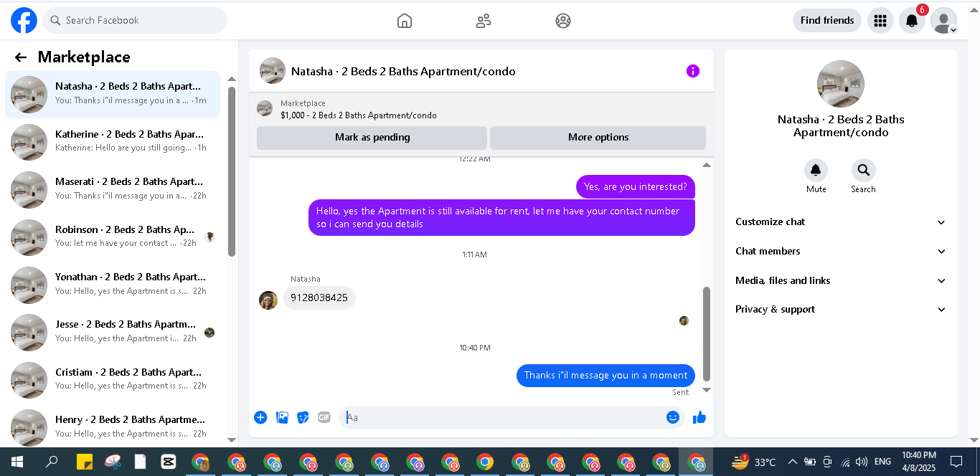Click the notifications bell with badge
This screenshot has width=980, height=476.
[x=912, y=20]
